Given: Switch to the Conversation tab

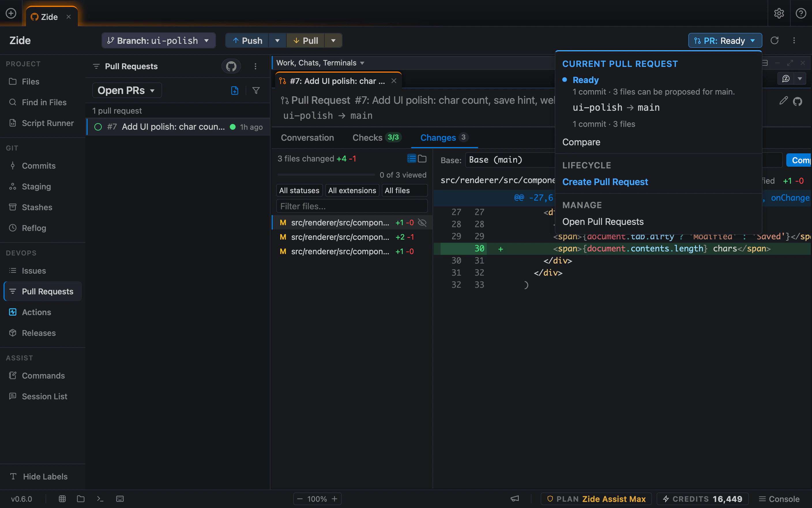Looking at the screenshot, I should [307, 138].
